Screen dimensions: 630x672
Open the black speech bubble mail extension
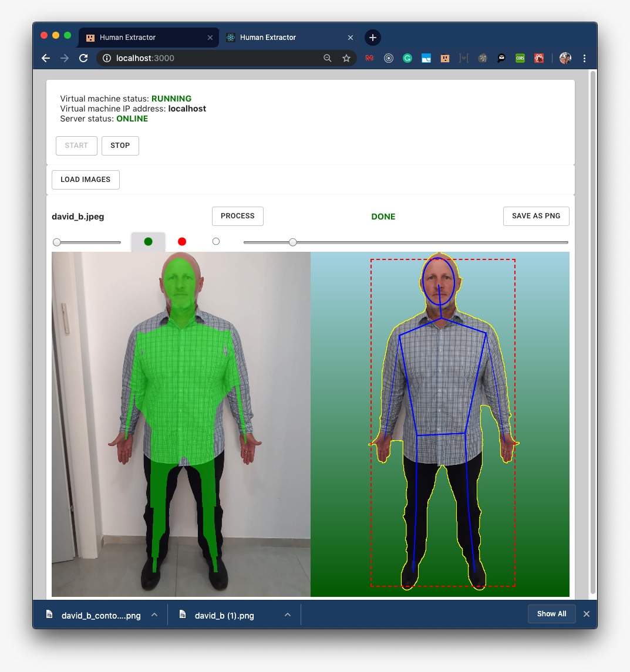(x=501, y=58)
